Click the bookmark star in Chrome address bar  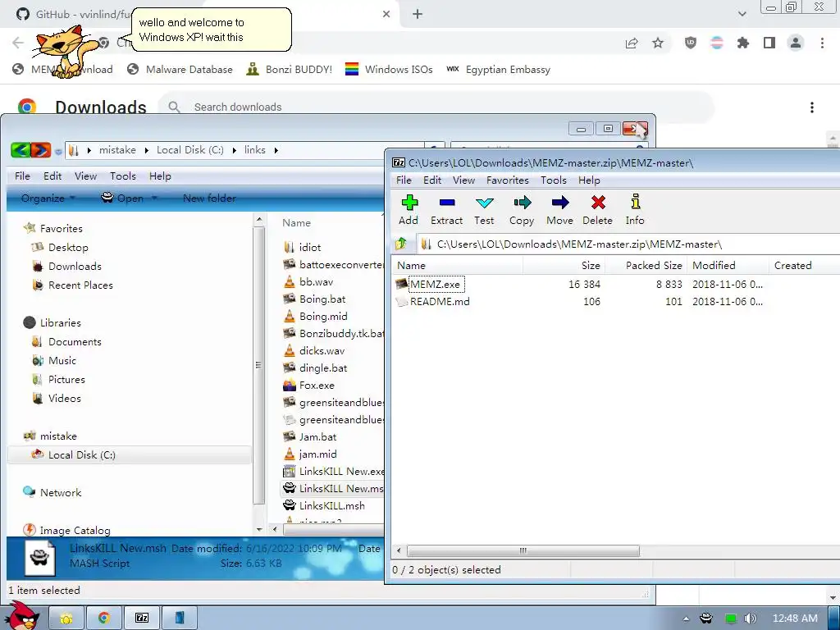tap(658, 43)
